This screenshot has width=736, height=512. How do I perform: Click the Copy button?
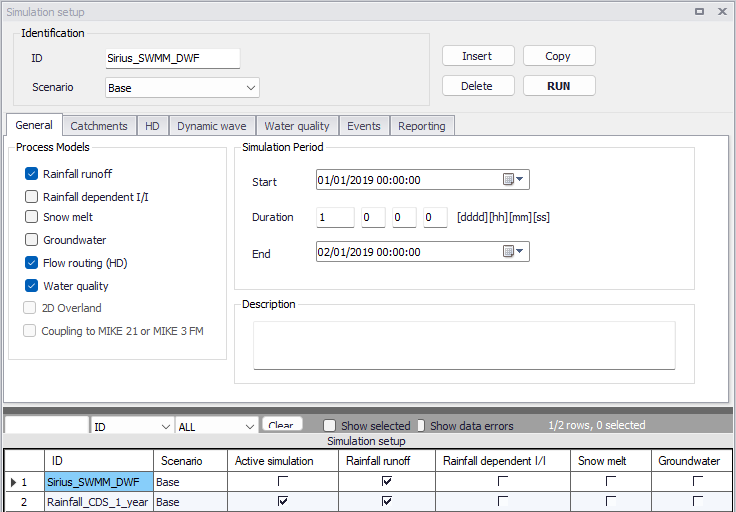(559, 56)
